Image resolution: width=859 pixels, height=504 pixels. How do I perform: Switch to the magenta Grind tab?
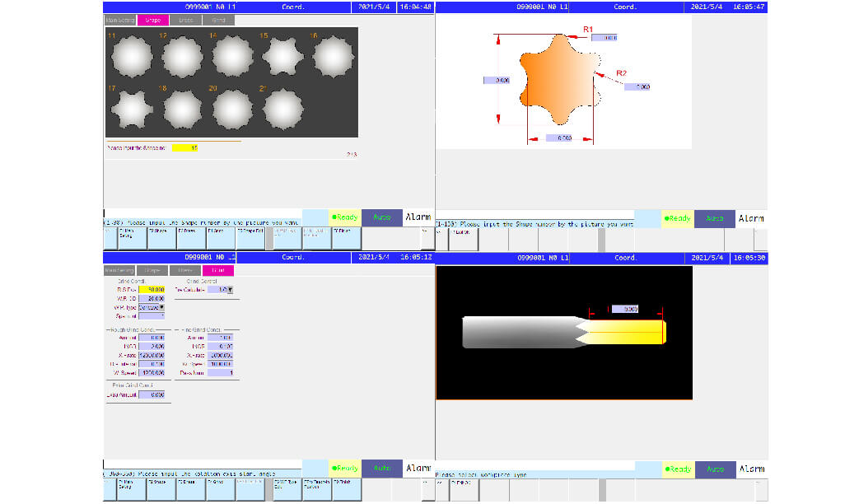pyautogui.click(x=217, y=270)
